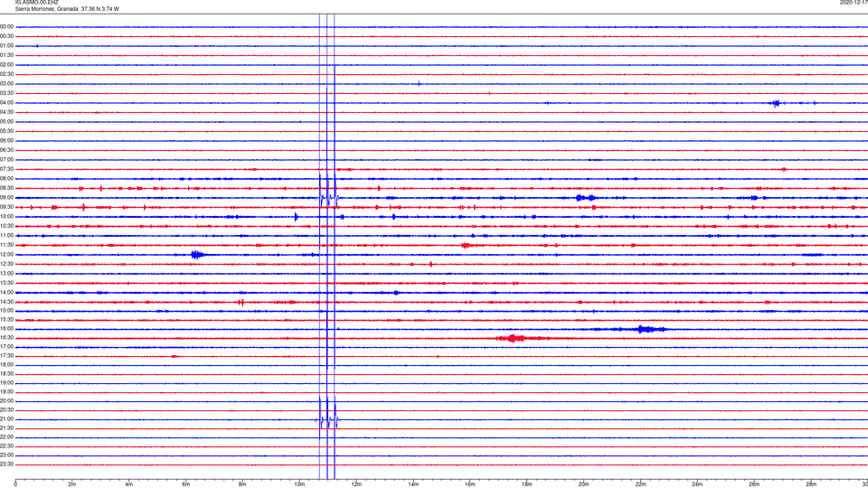The width and height of the screenshot is (868, 488).
Task: Click the 18m tick on the minutes axis
Action: point(527,484)
